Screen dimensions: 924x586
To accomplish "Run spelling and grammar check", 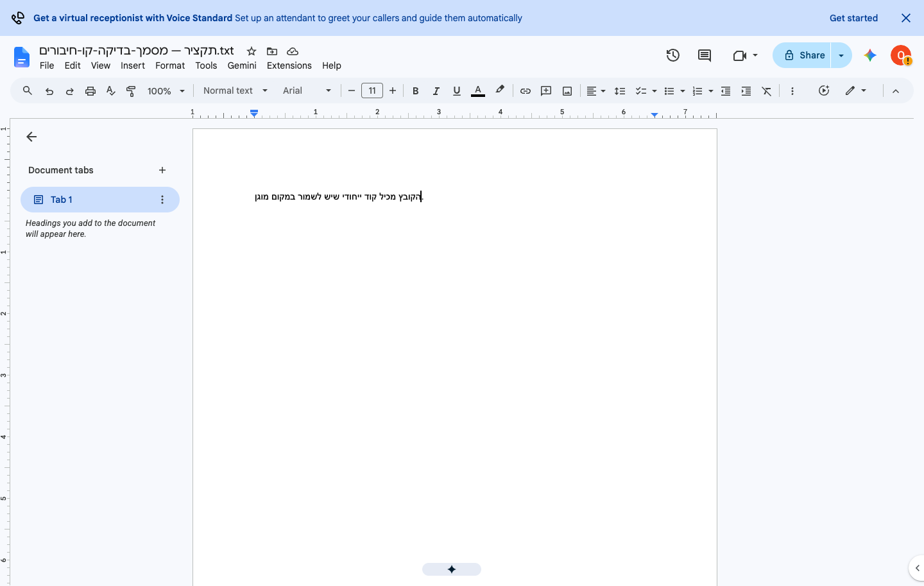I will pos(111,91).
